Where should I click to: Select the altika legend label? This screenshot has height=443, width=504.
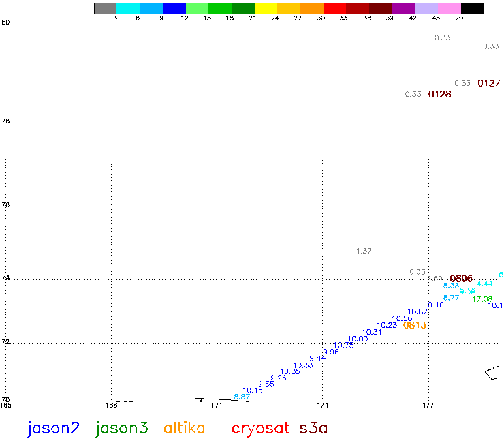(x=184, y=428)
